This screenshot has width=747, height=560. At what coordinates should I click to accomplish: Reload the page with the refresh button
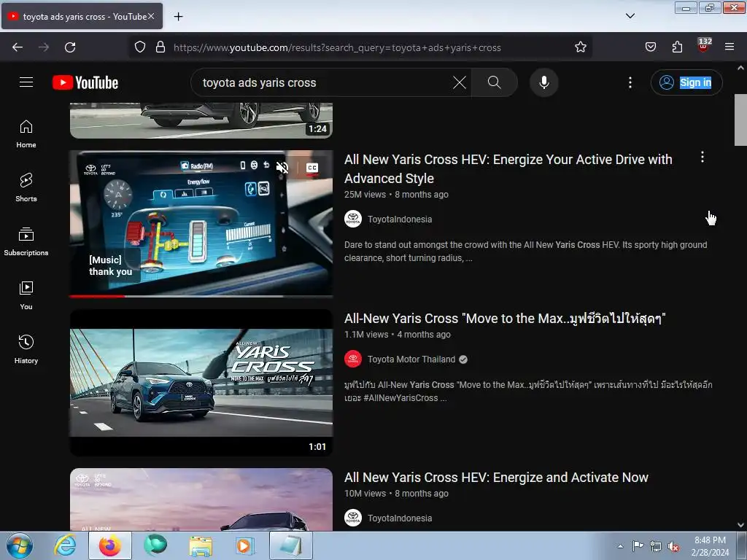(70, 47)
